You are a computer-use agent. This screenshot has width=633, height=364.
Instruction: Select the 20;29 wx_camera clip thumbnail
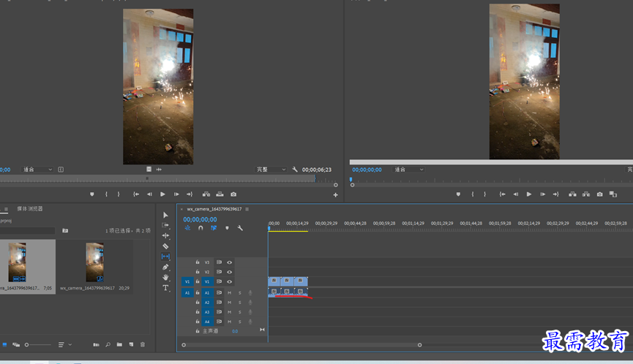[x=95, y=262]
